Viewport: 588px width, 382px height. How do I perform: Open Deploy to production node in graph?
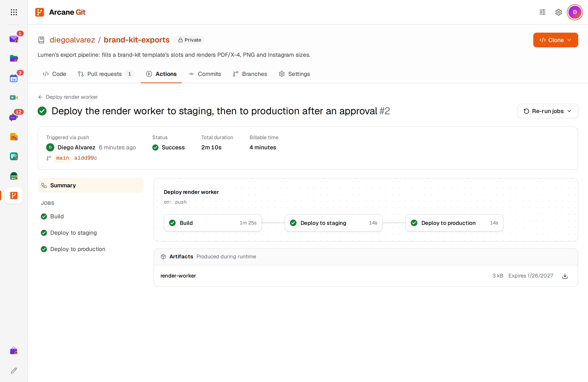(454, 223)
